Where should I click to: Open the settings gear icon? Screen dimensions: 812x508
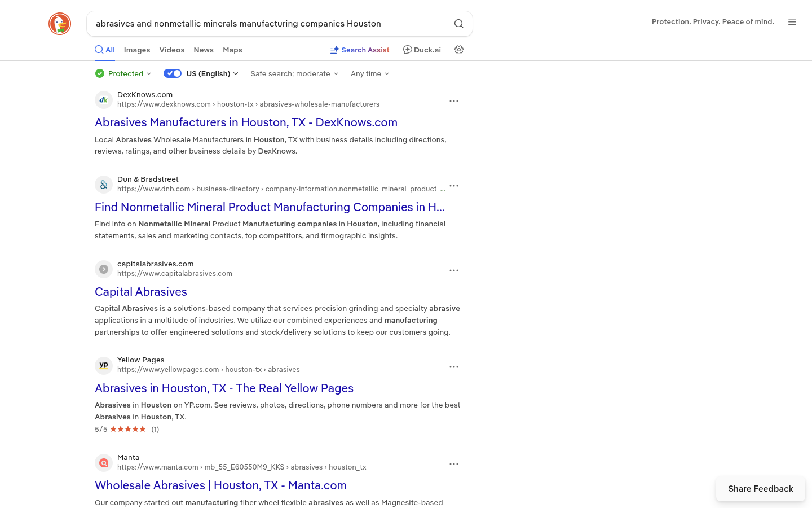click(459, 50)
